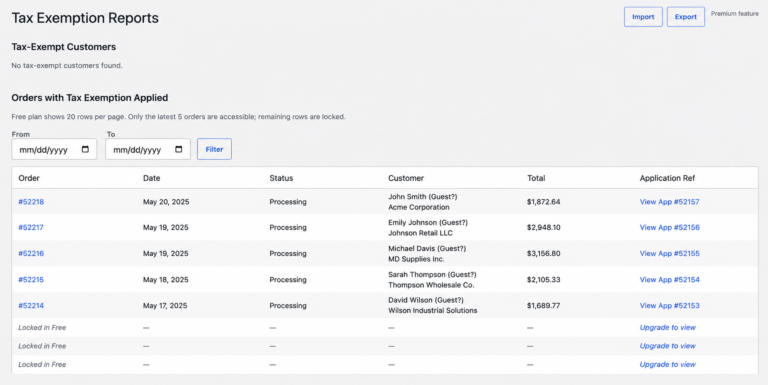The width and height of the screenshot is (768, 385).
Task: Click customer David Wilson (Guest?)
Action: (426, 300)
